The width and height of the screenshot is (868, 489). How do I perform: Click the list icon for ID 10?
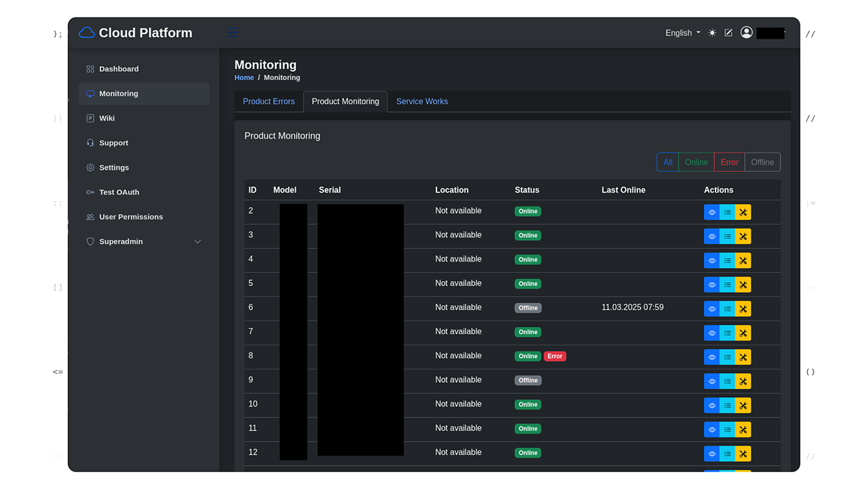[727, 406]
